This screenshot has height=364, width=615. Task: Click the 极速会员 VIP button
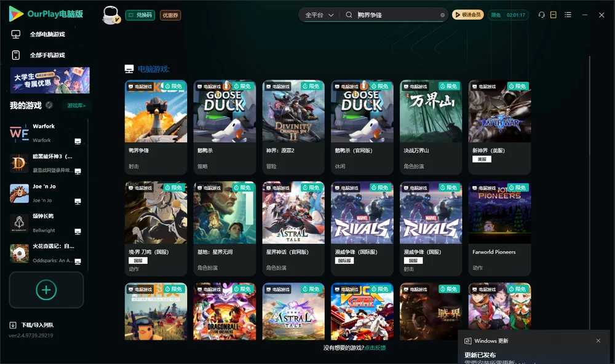(468, 15)
